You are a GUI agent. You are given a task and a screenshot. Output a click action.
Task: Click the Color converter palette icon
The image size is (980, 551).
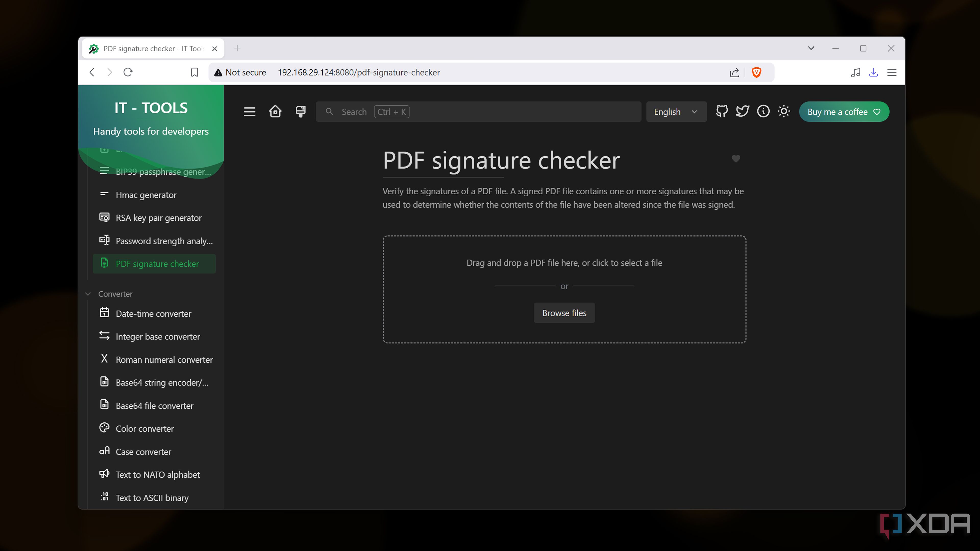coord(104,428)
